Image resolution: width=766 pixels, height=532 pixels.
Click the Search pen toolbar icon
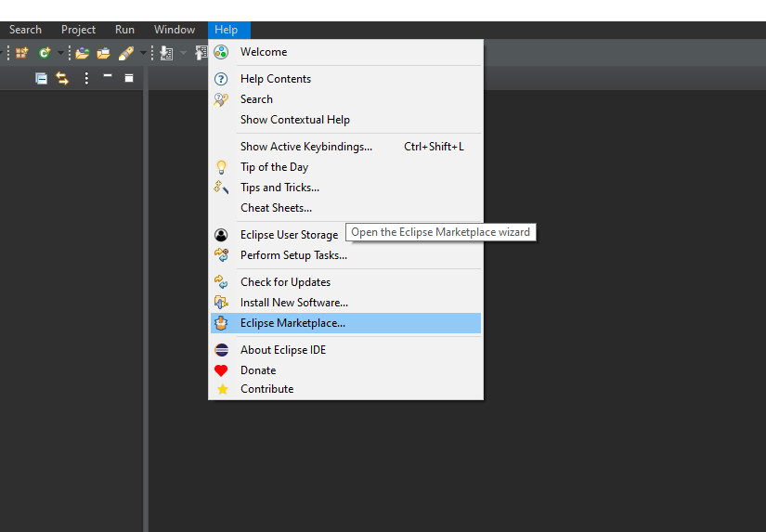126,53
